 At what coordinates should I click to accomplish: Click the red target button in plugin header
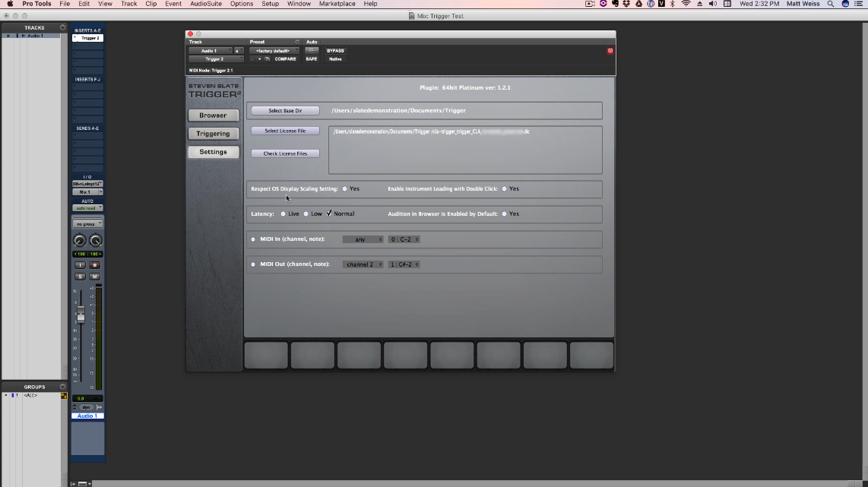click(610, 51)
